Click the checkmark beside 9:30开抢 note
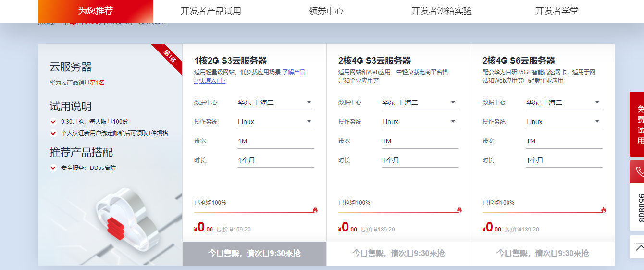 53,122
